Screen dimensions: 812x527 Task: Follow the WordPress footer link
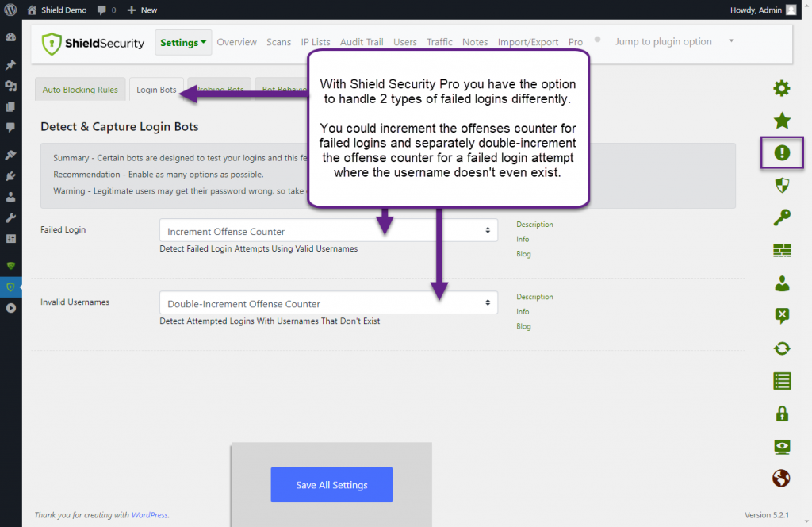(149, 515)
